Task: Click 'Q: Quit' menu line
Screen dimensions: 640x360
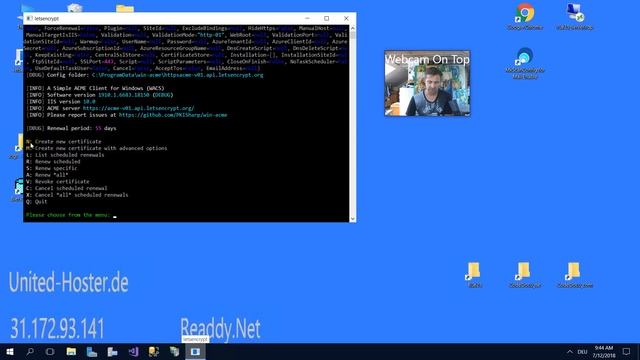Action: tap(36, 201)
